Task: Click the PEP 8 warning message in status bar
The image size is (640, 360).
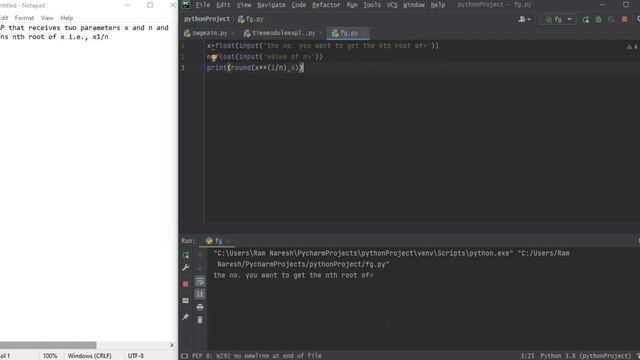Action: [257, 356]
